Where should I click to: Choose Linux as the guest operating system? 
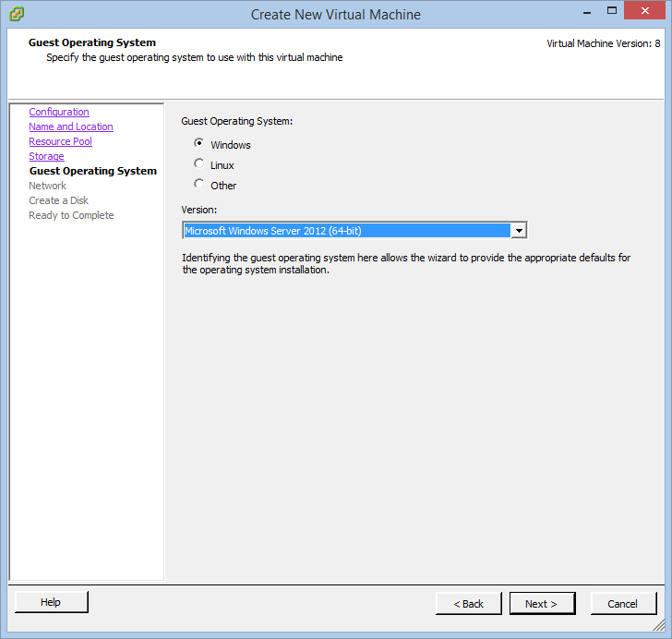[199, 164]
